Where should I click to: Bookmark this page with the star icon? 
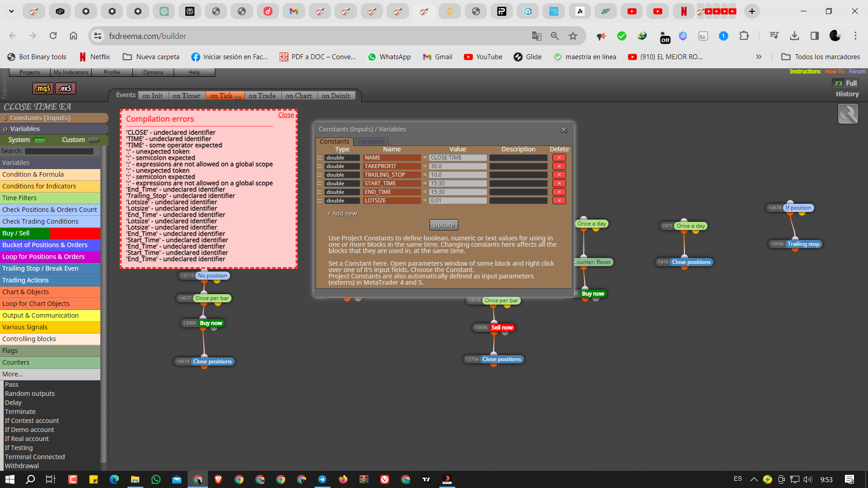pos(573,36)
